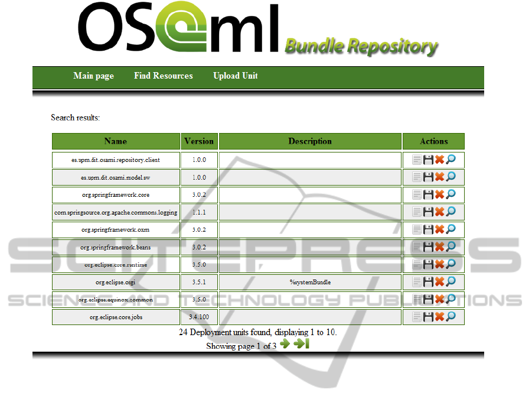Jump to the last results page
The image size is (532, 409).
click(302, 344)
